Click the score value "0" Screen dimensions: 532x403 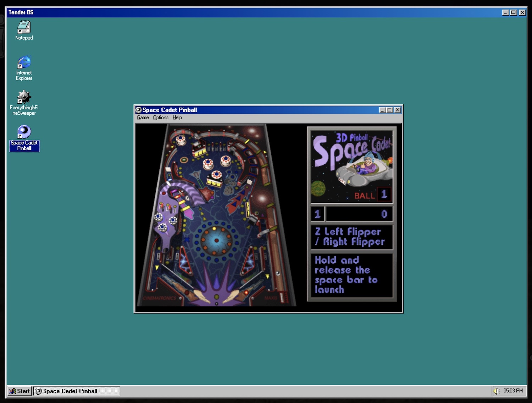pyautogui.click(x=384, y=214)
